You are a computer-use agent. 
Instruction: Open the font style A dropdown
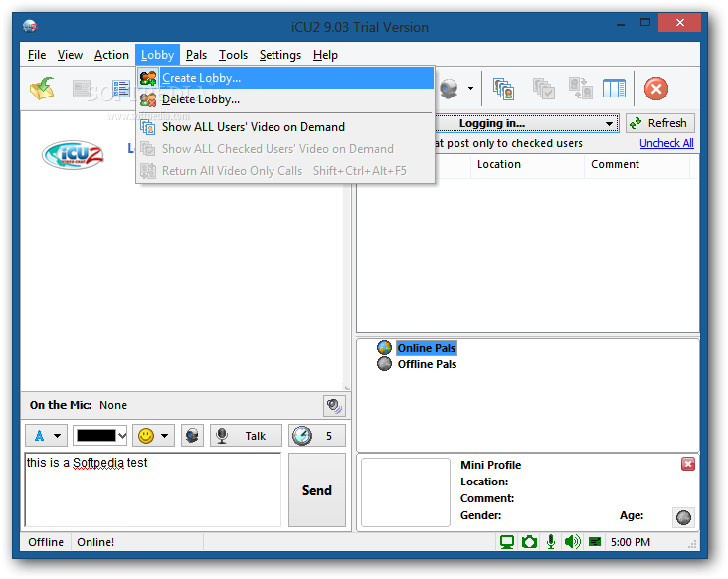coord(46,436)
